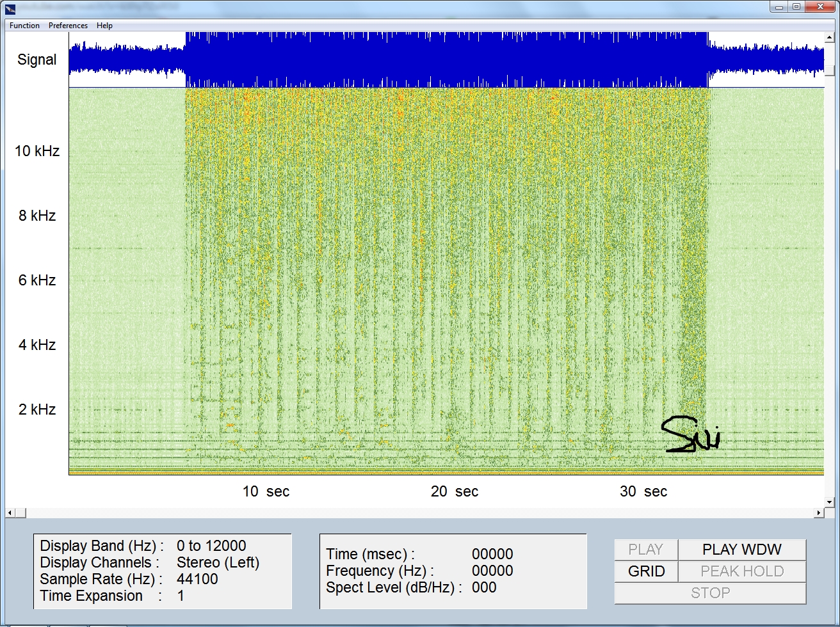Toggle the PEAK HOLD button
840x627 pixels.
click(x=741, y=571)
